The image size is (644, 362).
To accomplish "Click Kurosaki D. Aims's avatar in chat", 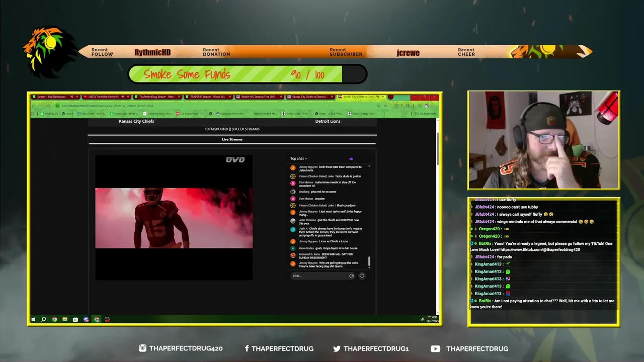I will pyautogui.click(x=293, y=255).
